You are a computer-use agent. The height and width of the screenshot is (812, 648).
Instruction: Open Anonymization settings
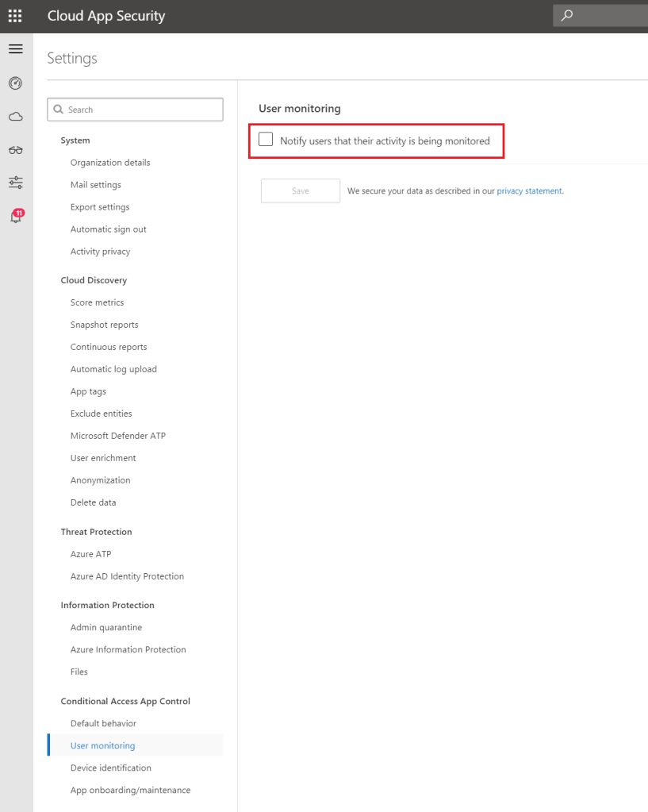(x=101, y=480)
